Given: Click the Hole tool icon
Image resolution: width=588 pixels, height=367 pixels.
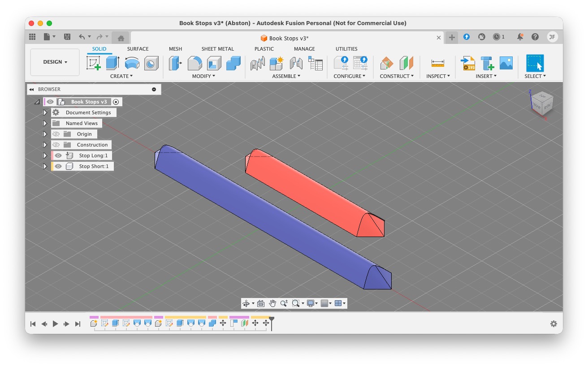Looking at the screenshot, I should tap(151, 63).
